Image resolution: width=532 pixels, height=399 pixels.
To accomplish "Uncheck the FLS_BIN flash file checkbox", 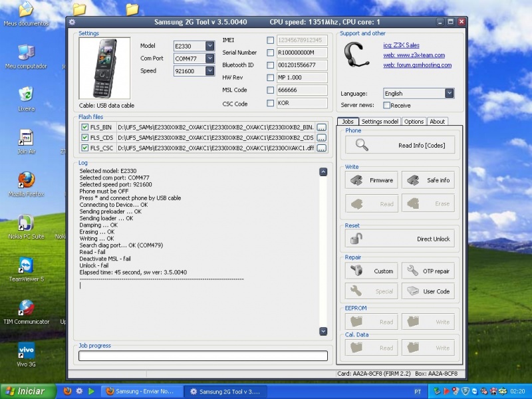I will [x=85, y=127].
